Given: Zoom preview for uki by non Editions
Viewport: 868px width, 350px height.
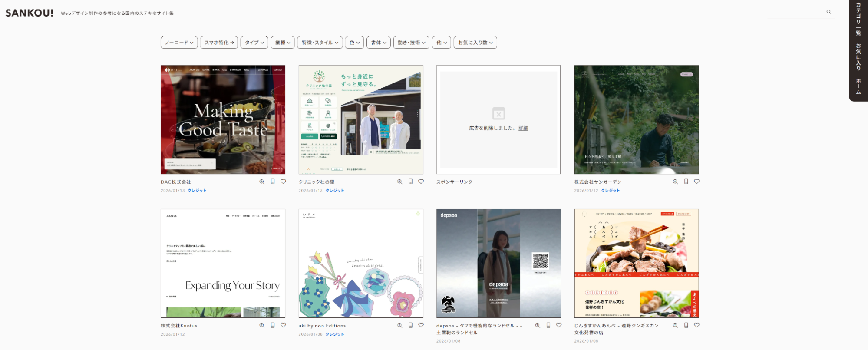Looking at the screenshot, I should coord(399,325).
